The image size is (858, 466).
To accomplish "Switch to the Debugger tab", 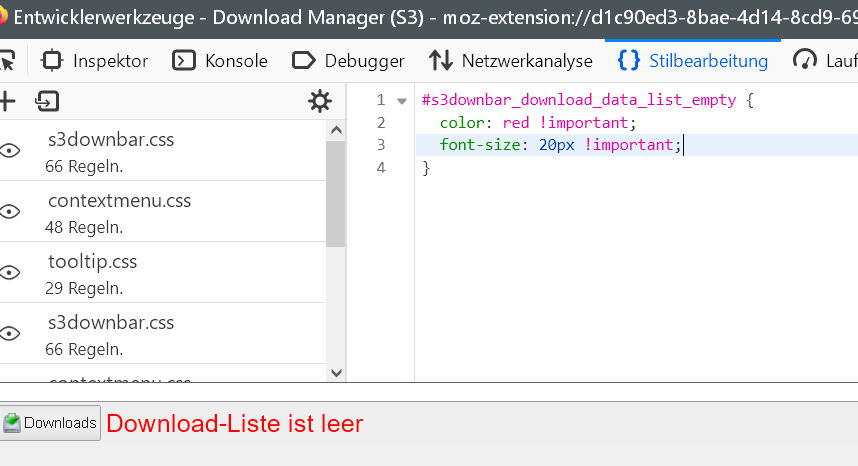I will click(348, 61).
